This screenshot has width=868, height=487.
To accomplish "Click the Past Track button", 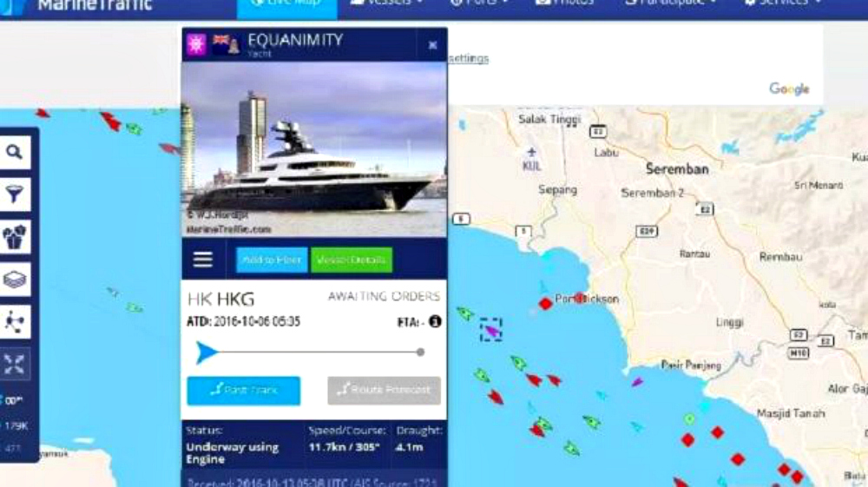I will pos(244,391).
